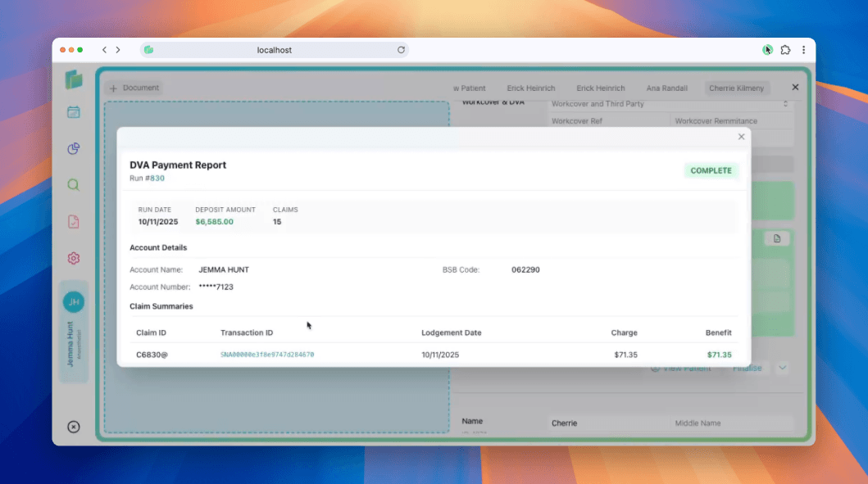Image resolution: width=868 pixels, height=484 pixels.
Task: Open search using the magnifier sidebar icon
Action: click(x=74, y=185)
